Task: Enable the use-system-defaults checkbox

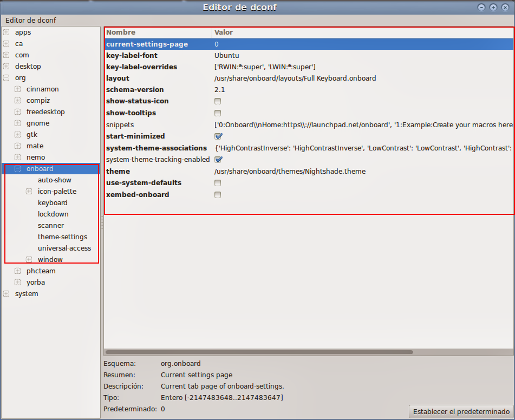Action: click(218, 183)
